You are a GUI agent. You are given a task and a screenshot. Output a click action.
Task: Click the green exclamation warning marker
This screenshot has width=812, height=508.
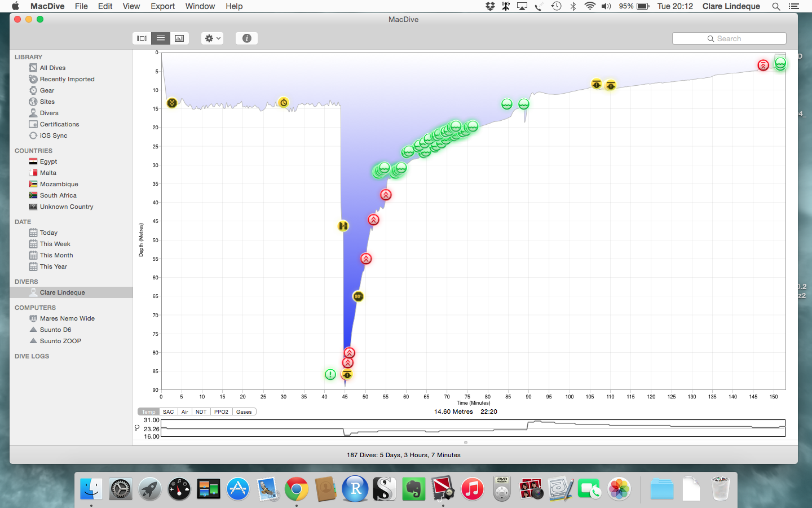tap(330, 374)
